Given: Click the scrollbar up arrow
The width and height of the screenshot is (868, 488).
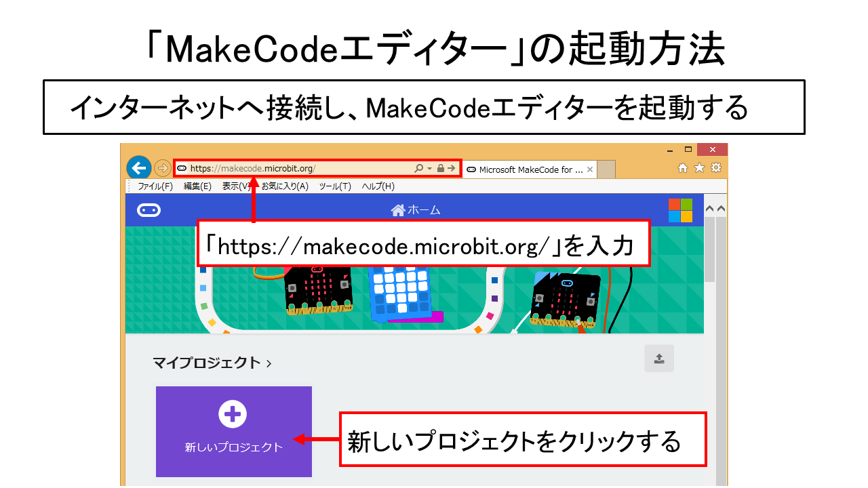Looking at the screenshot, I should coord(709,209).
